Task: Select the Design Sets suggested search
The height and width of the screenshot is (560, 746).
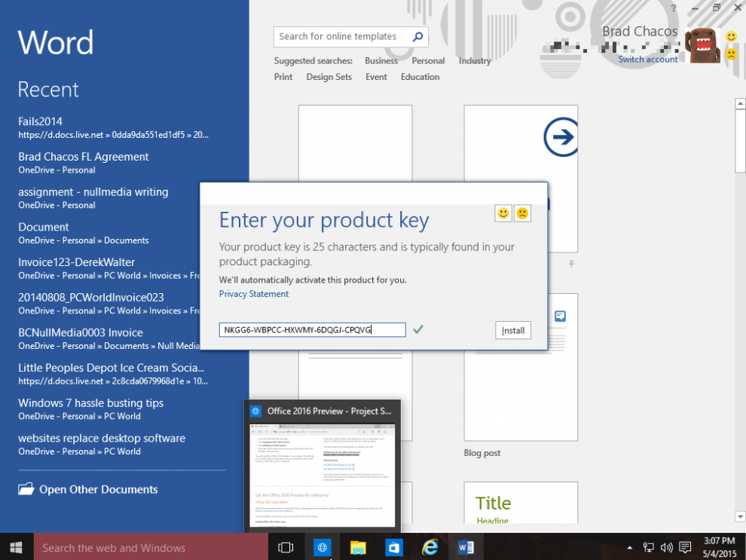Action: [329, 77]
